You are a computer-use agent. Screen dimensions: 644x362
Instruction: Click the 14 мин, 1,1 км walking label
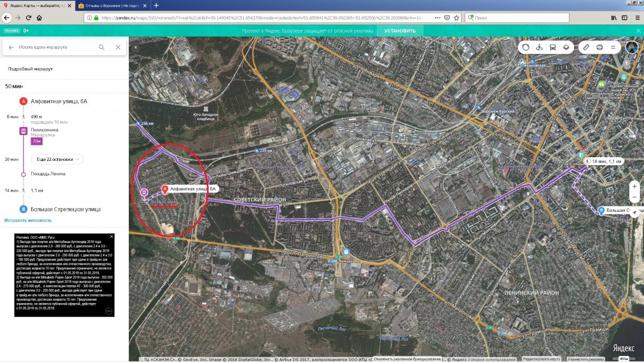(603, 161)
